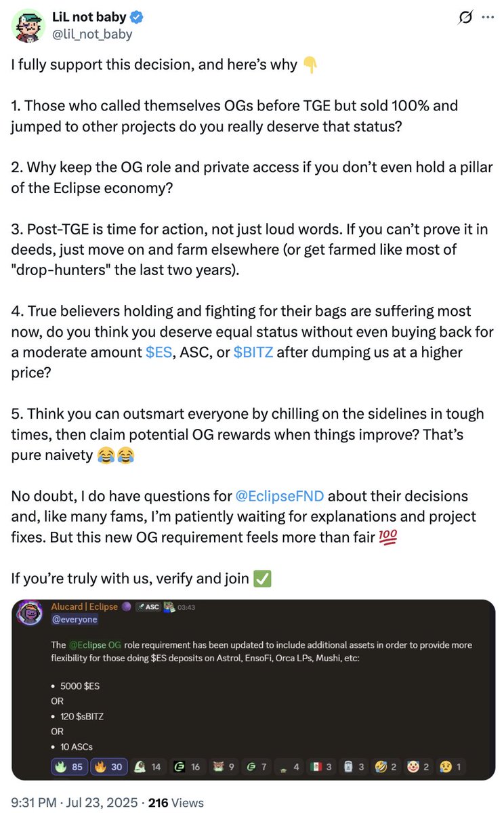Toggle the reaction showing count 14
This screenshot has height=813, width=504.
[x=148, y=767]
